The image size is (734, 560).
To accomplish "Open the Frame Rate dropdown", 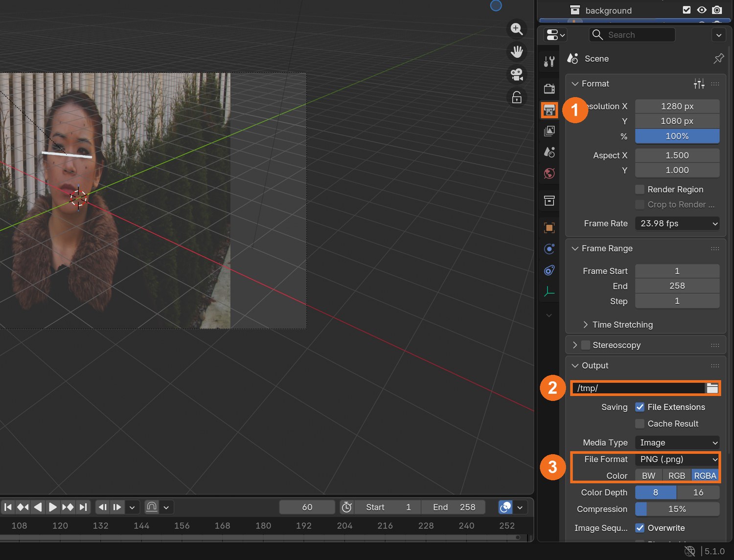I will click(677, 224).
